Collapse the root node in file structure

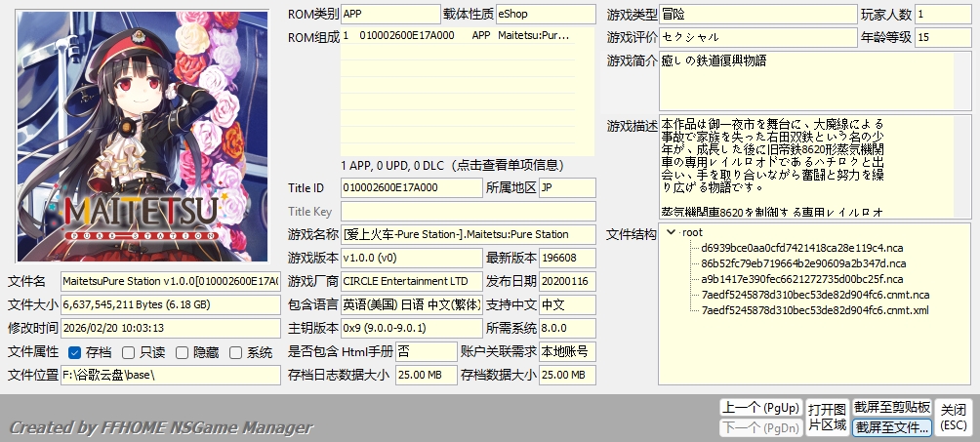pyautogui.click(x=670, y=232)
